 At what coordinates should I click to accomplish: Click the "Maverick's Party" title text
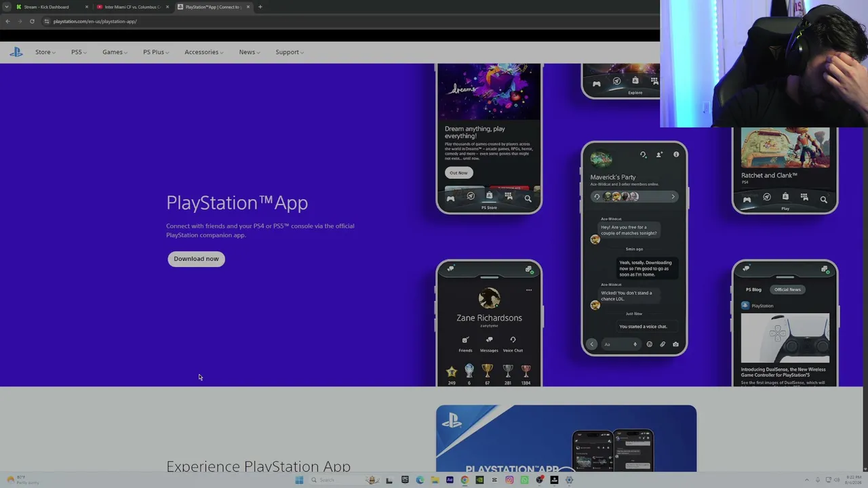pyautogui.click(x=613, y=178)
